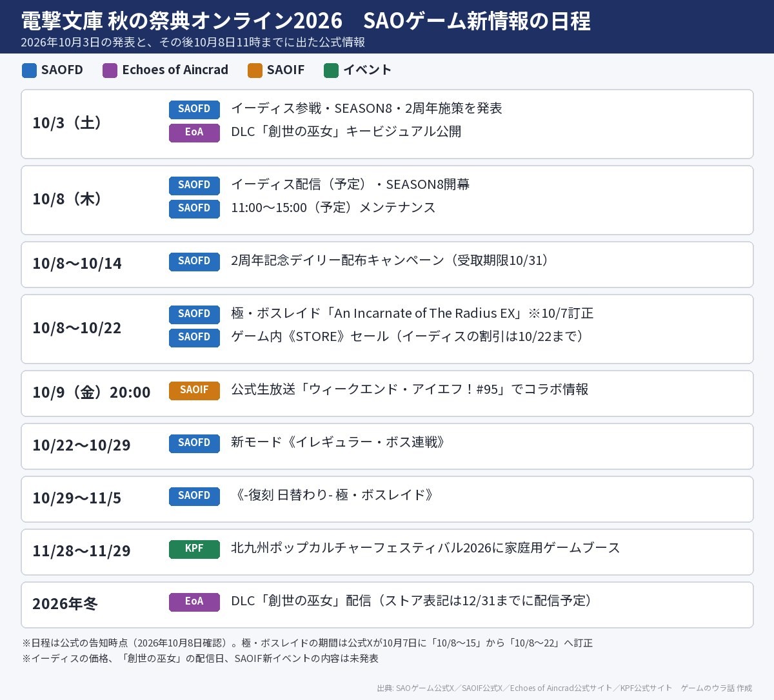This screenshot has height=700, width=774.
Task: Click the purple Echoes of Aincrad legend swatch
Action: click(x=110, y=70)
